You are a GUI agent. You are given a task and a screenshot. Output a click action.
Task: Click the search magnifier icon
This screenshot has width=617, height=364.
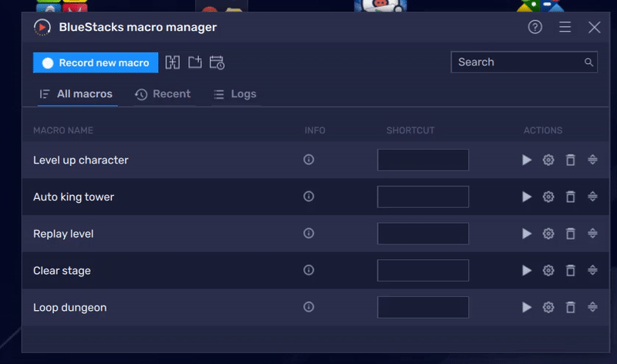point(588,62)
